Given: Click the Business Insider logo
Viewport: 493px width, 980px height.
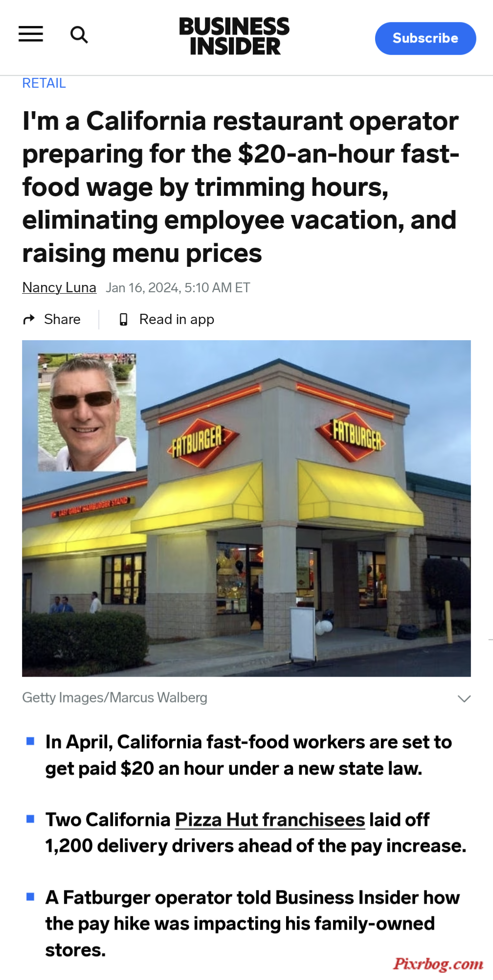Looking at the screenshot, I should point(234,36).
